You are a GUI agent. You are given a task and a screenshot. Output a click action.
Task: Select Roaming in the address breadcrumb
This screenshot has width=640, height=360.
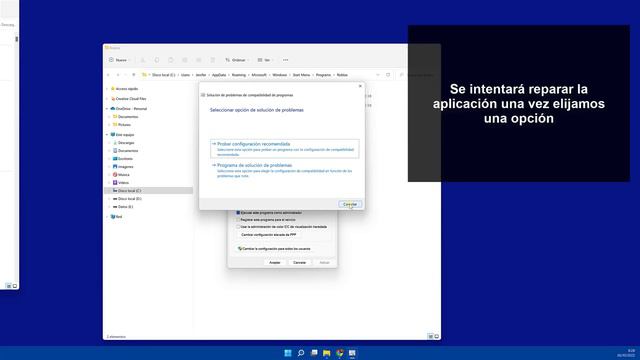coord(239,75)
